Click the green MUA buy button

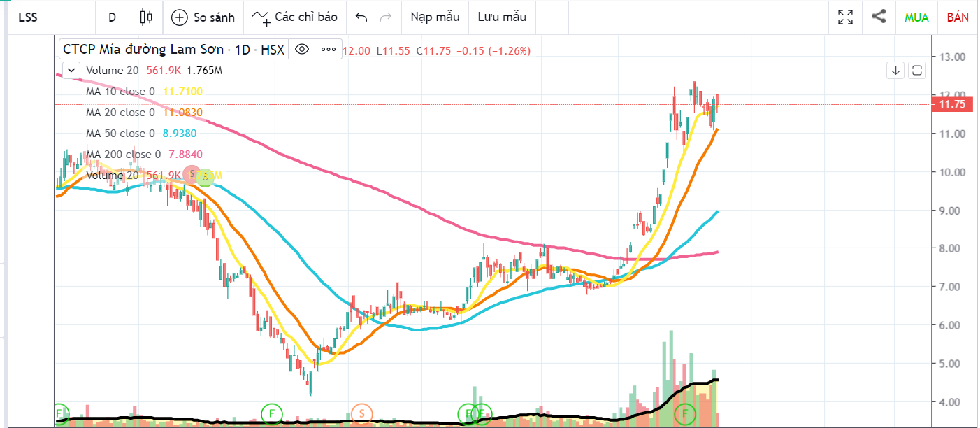click(x=916, y=17)
